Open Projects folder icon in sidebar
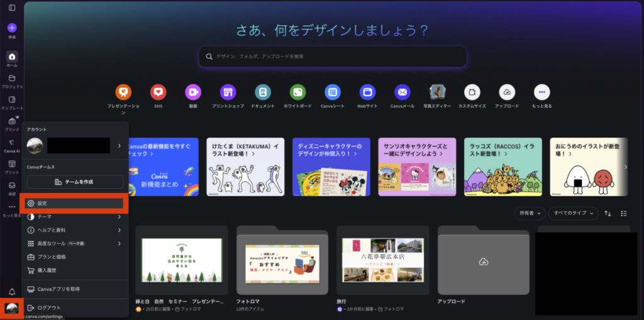The image size is (644, 320). click(12, 78)
